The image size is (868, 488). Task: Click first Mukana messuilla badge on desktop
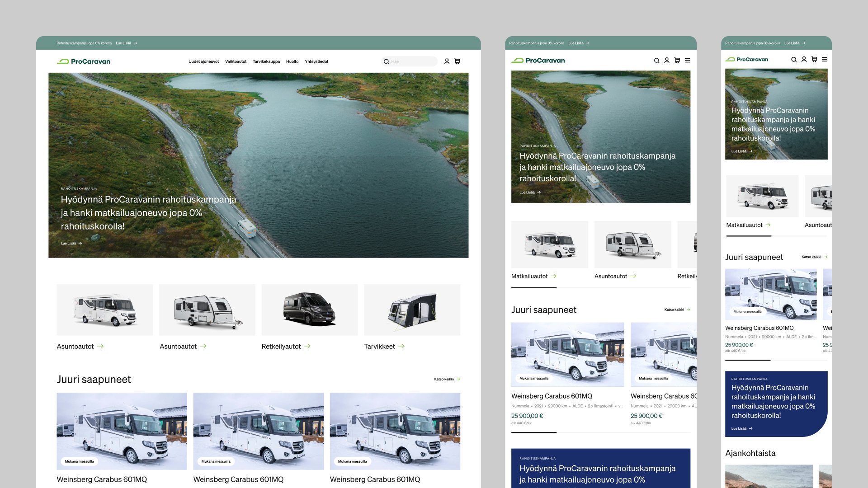tap(79, 461)
